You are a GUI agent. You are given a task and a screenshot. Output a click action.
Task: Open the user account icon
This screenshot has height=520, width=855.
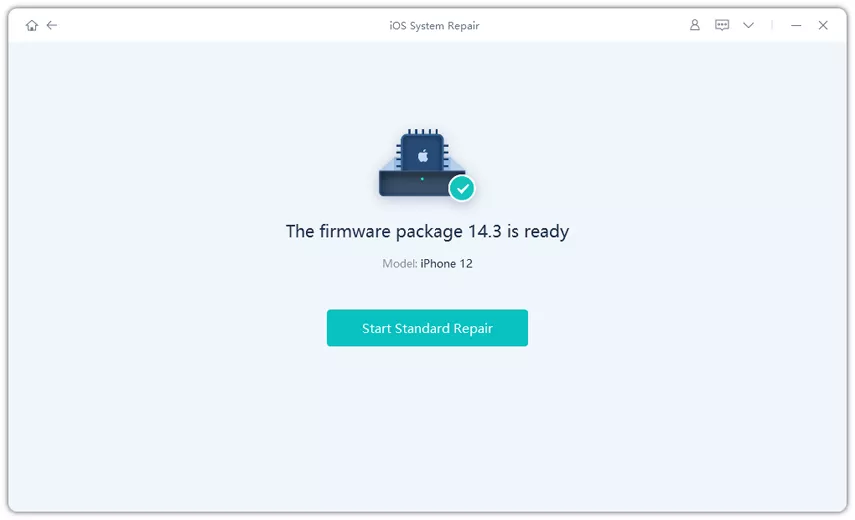tap(695, 25)
